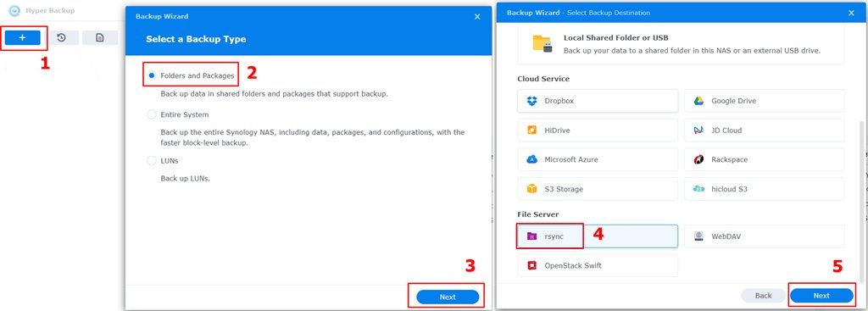Choose Local Shared Folder or USB destination
The height and width of the screenshot is (311, 868).
[681, 44]
